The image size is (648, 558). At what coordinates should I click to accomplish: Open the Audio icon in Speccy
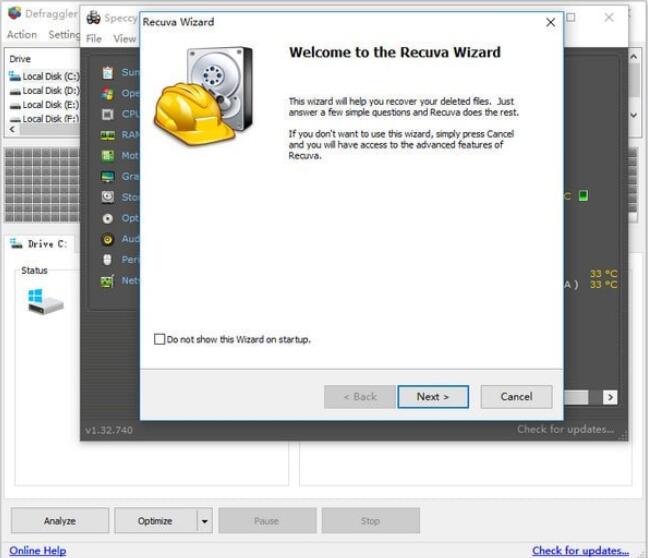(x=107, y=239)
